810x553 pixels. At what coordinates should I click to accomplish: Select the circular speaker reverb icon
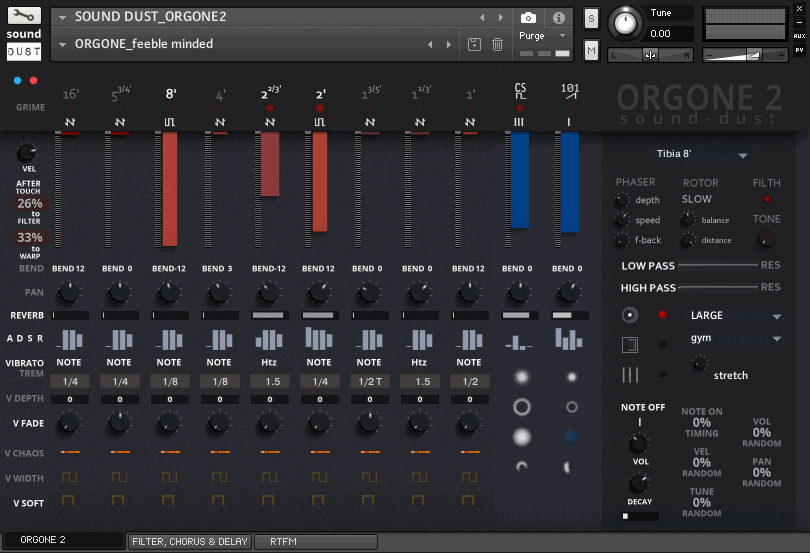630,315
